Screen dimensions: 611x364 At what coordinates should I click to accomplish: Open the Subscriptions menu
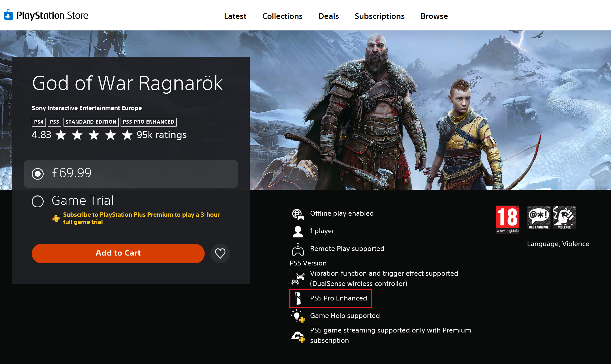click(380, 16)
